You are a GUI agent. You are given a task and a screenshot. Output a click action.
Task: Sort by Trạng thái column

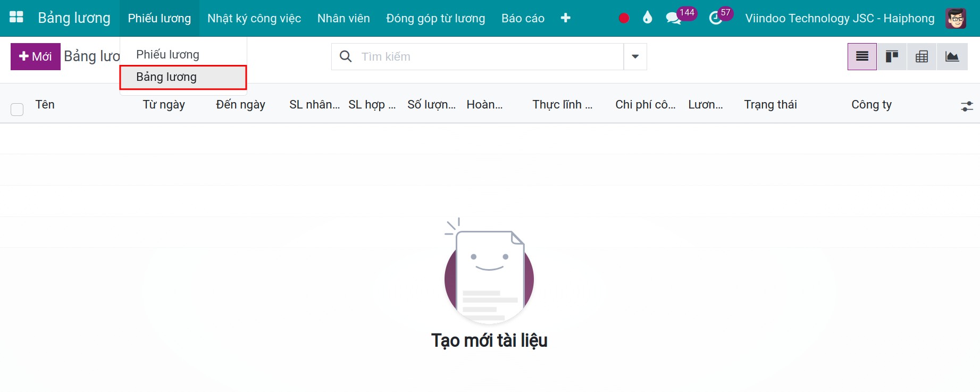coord(770,104)
